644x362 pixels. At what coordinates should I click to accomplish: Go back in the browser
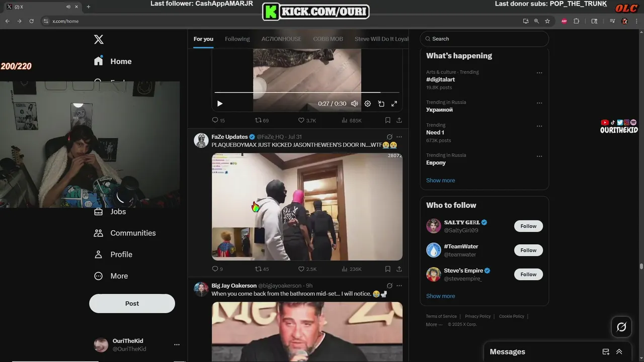pos(7,21)
